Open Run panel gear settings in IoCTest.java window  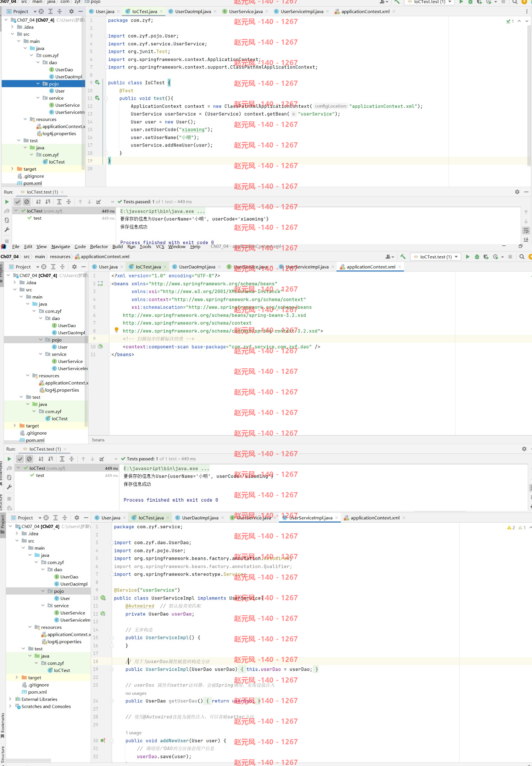tap(517, 192)
